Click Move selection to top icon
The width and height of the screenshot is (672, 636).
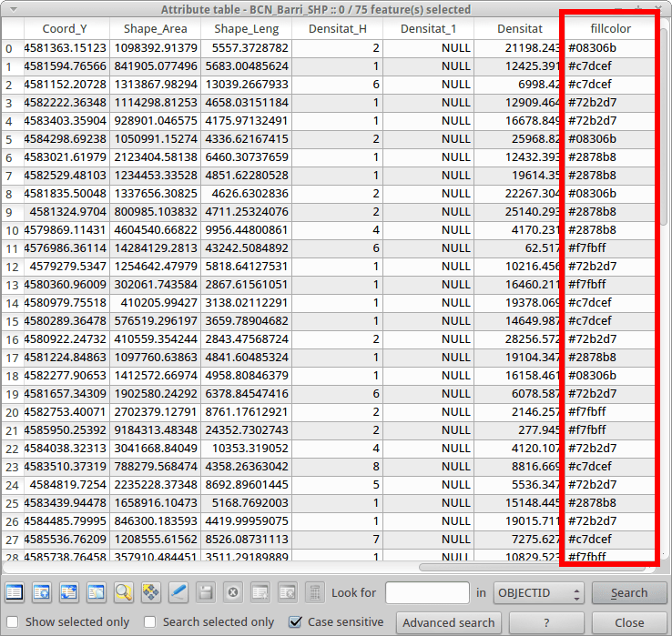(42, 592)
